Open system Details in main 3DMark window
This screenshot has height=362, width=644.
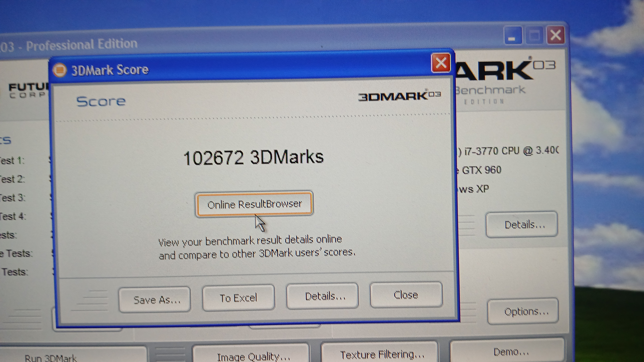pyautogui.click(x=522, y=225)
